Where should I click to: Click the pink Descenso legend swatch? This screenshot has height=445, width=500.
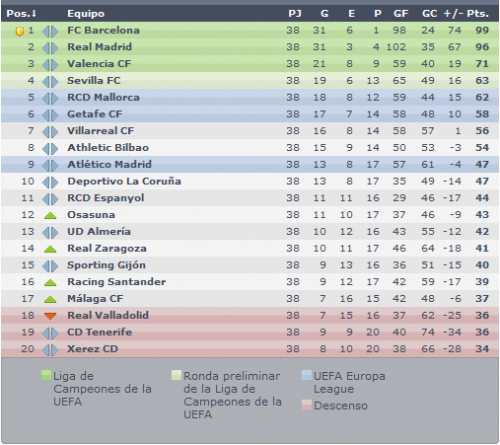[x=307, y=405]
